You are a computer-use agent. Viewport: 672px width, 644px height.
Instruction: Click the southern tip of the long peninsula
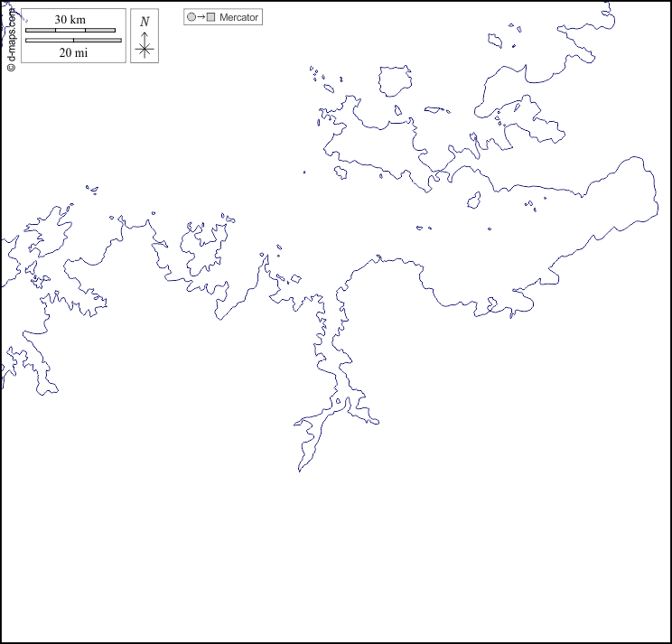point(301,468)
